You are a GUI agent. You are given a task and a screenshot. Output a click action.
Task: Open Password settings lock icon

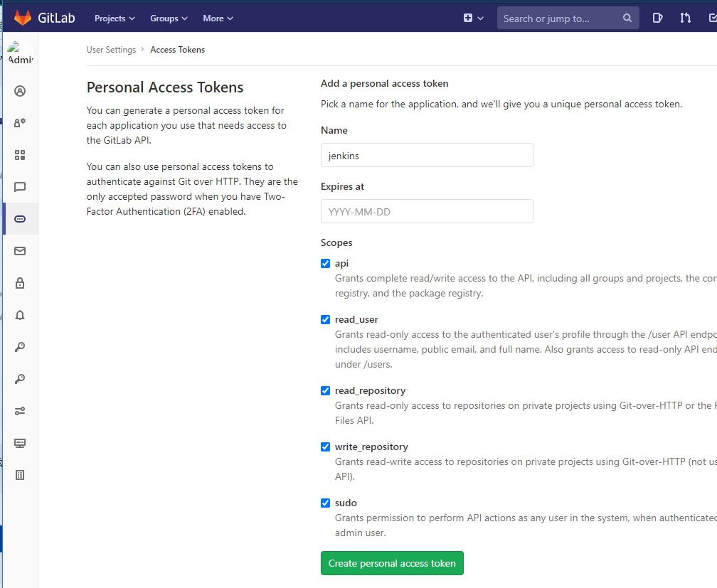click(20, 283)
